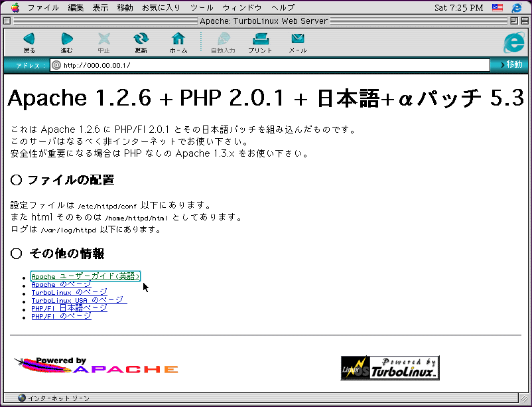Click the Refresh (更新) toolbar icon
Viewport: 532px width, 407px height.
(x=141, y=39)
